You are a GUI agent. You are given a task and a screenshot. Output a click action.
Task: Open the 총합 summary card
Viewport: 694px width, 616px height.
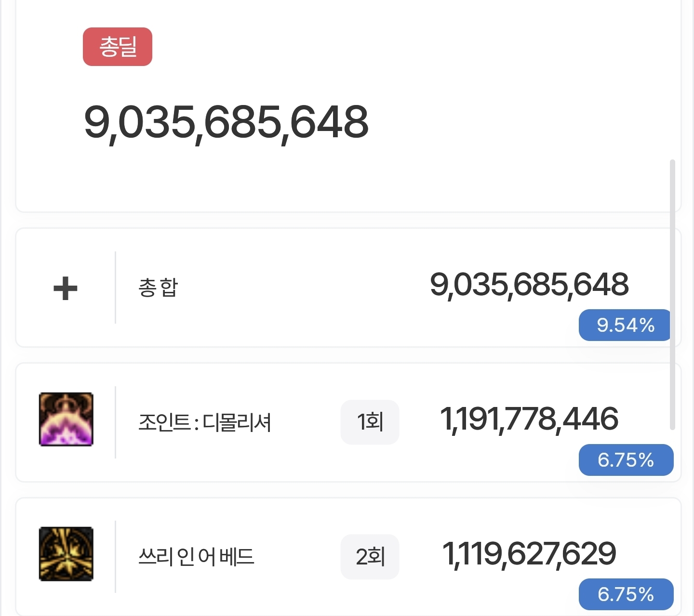click(348, 288)
